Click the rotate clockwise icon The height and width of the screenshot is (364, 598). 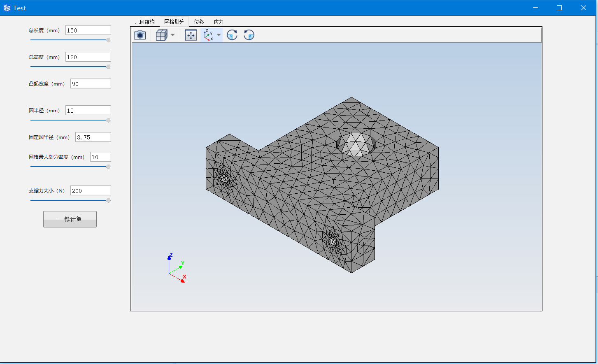pos(232,35)
